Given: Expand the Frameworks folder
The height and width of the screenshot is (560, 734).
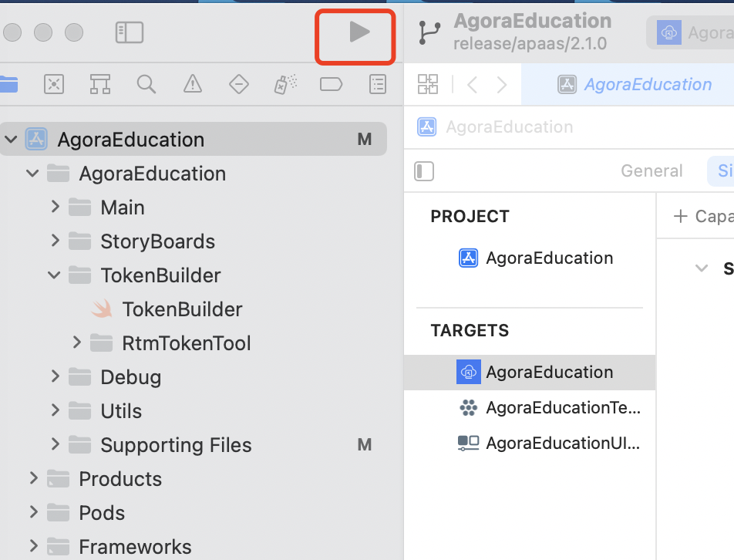Looking at the screenshot, I should click(x=33, y=546).
